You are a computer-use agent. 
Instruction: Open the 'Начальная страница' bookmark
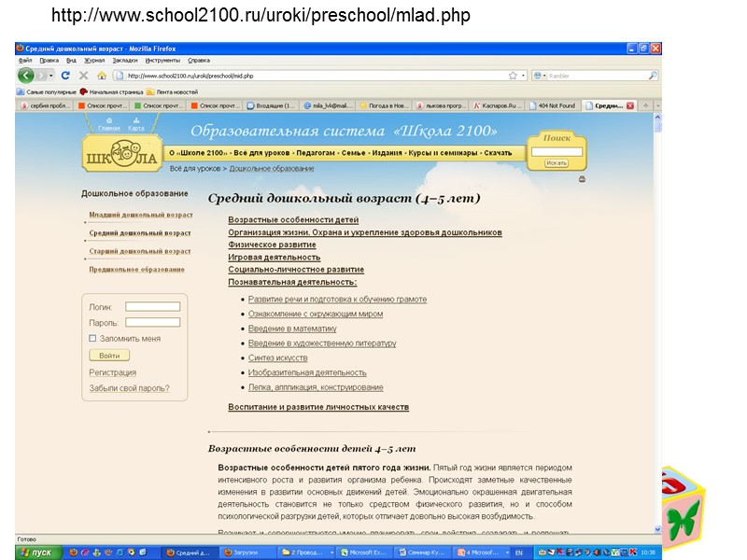click(111, 91)
